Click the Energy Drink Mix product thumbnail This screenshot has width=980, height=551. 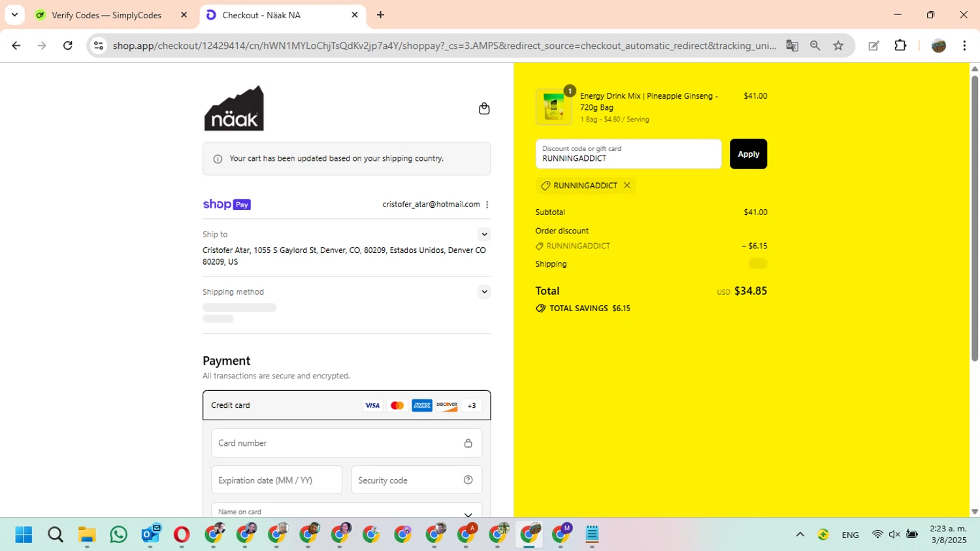pyautogui.click(x=553, y=107)
